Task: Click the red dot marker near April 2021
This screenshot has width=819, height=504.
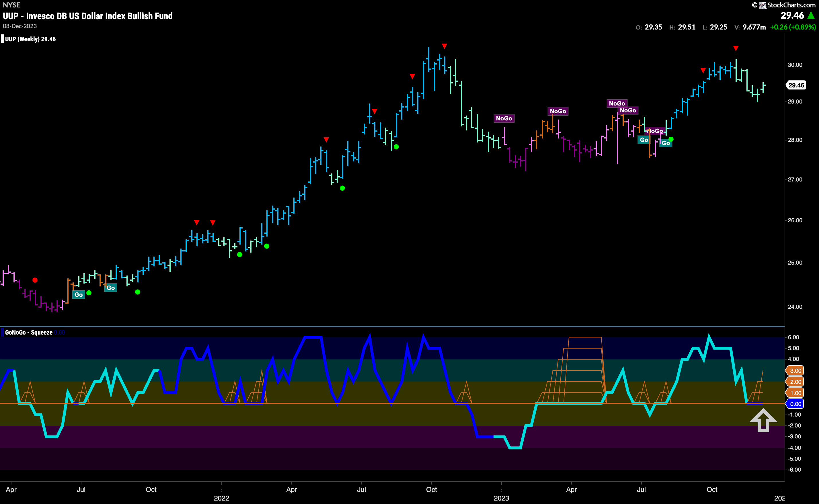Action: 35,280
